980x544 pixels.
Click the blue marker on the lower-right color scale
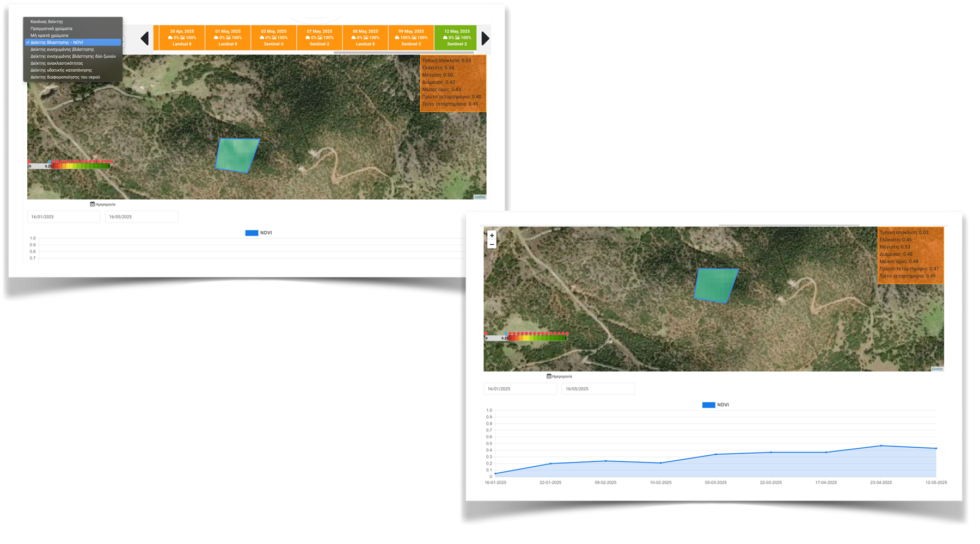(x=506, y=333)
